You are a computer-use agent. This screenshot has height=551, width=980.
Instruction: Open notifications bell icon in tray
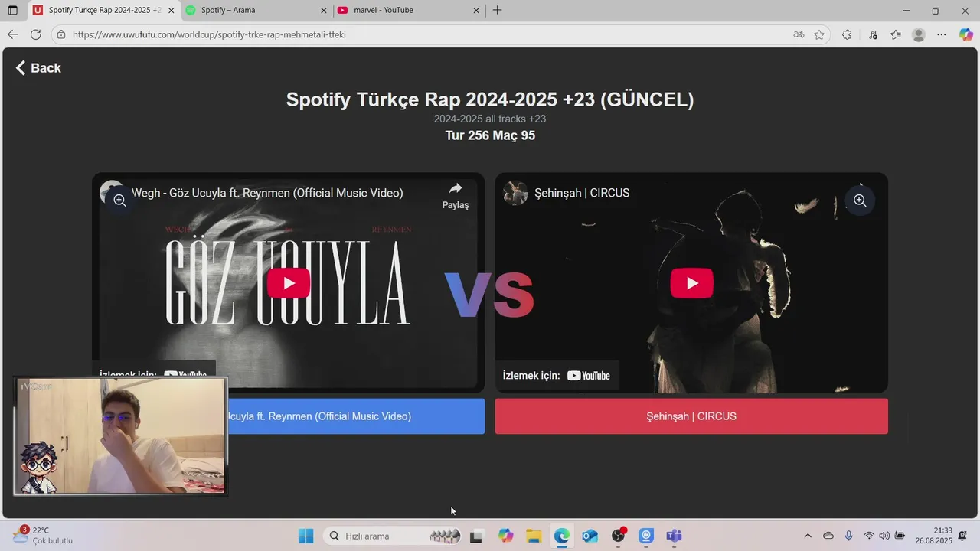pyautogui.click(x=963, y=536)
